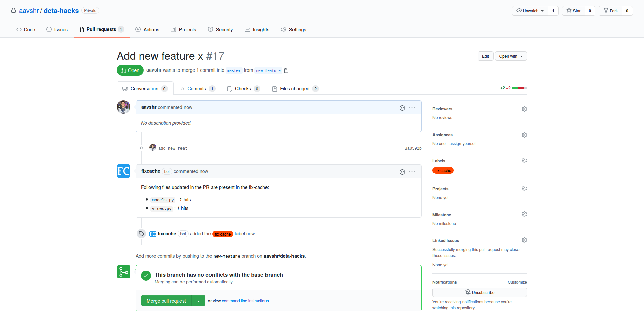Expand the Unwatch dropdown

click(x=530, y=11)
